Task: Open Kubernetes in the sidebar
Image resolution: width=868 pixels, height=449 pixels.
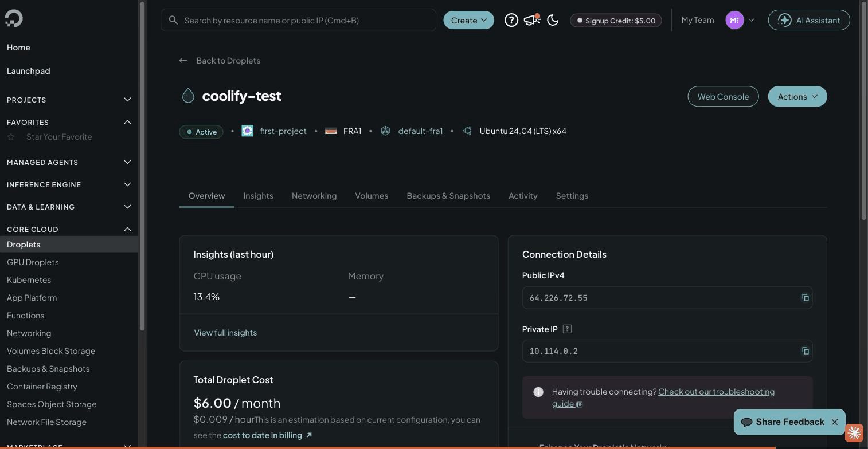Action: 29,280
